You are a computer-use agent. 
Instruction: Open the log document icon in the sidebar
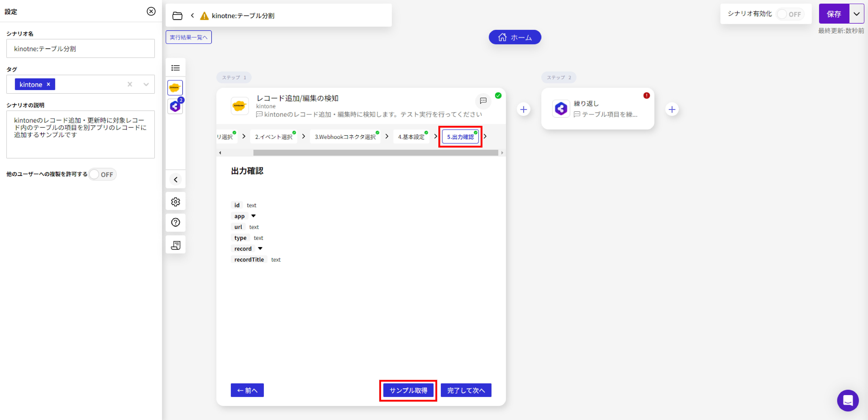click(175, 245)
